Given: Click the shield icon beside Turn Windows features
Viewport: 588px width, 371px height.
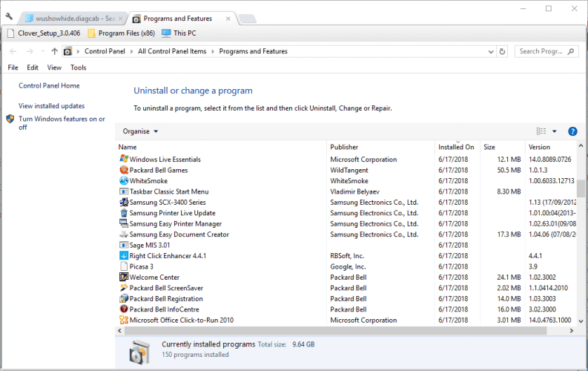Looking at the screenshot, I should click(x=10, y=119).
